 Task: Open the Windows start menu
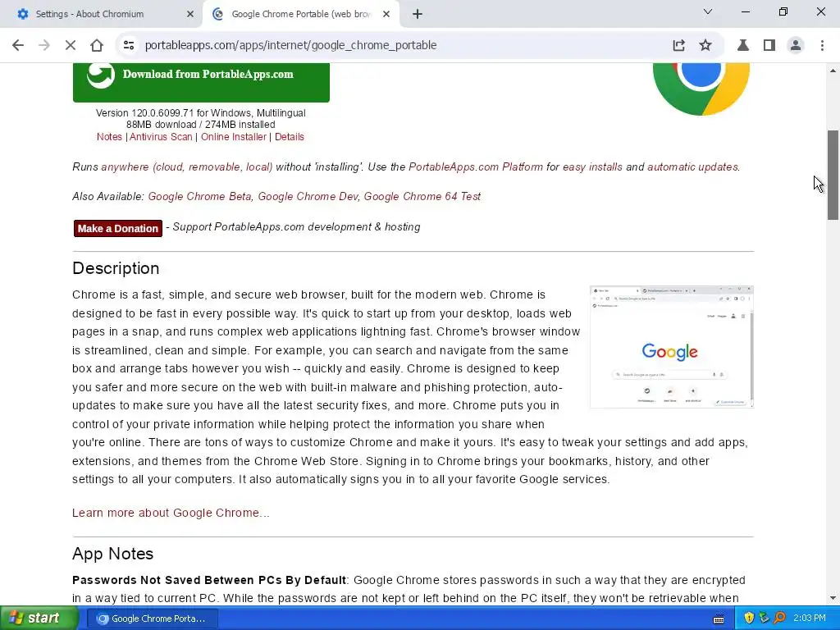[39, 619]
